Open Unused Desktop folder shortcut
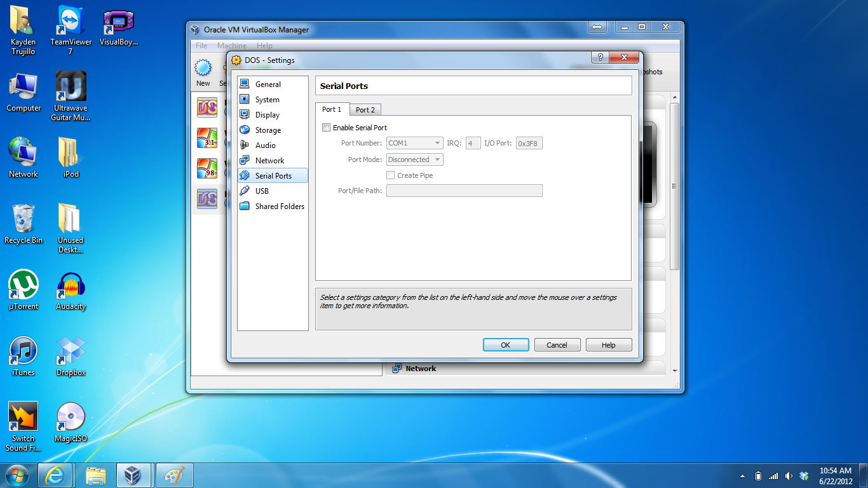Viewport: 868px width, 488px height. click(x=71, y=228)
